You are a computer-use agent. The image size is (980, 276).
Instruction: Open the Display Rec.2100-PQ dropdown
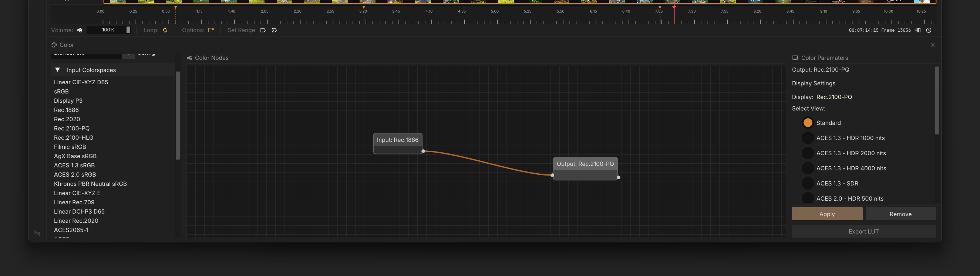click(834, 97)
